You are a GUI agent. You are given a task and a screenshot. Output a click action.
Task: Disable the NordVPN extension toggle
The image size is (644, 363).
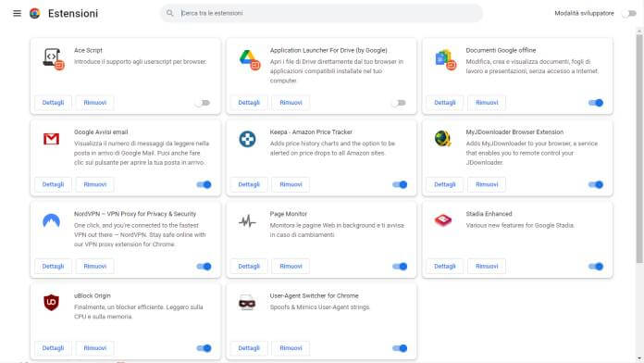tap(204, 267)
